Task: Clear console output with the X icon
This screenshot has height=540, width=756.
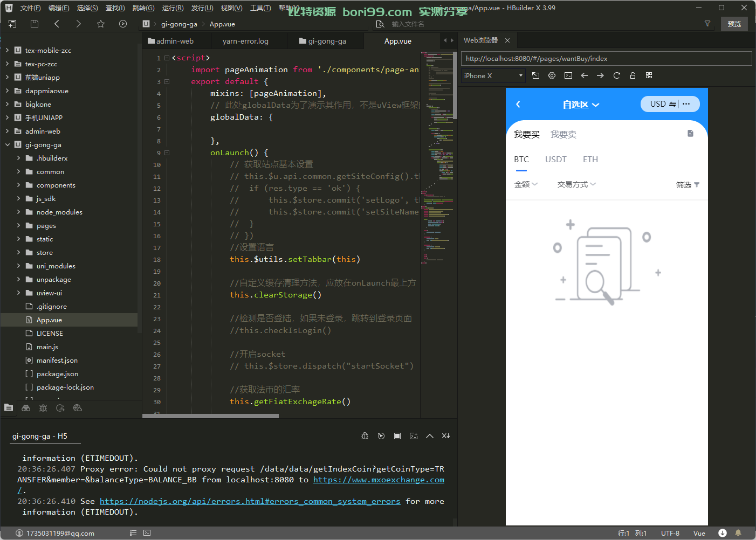Action: click(x=446, y=436)
